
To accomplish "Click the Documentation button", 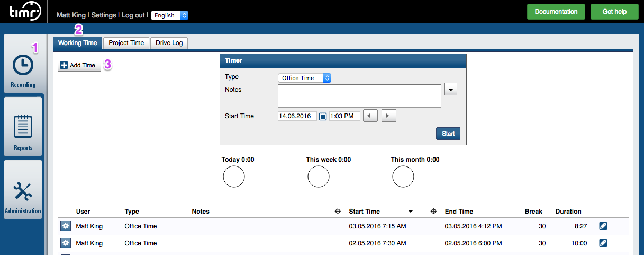I will tap(556, 12).
